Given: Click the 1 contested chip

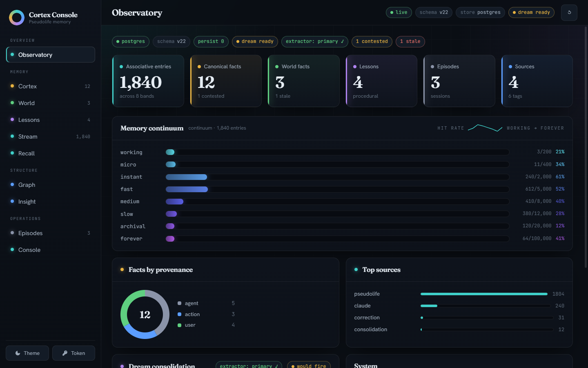Looking at the screenshot, I should click(x=372, y=42).
